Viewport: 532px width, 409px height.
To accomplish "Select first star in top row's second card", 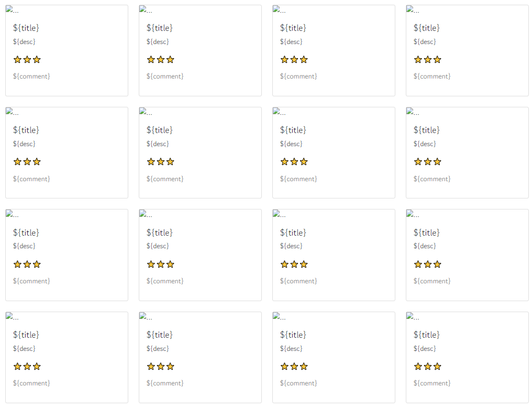I will 151,60.
